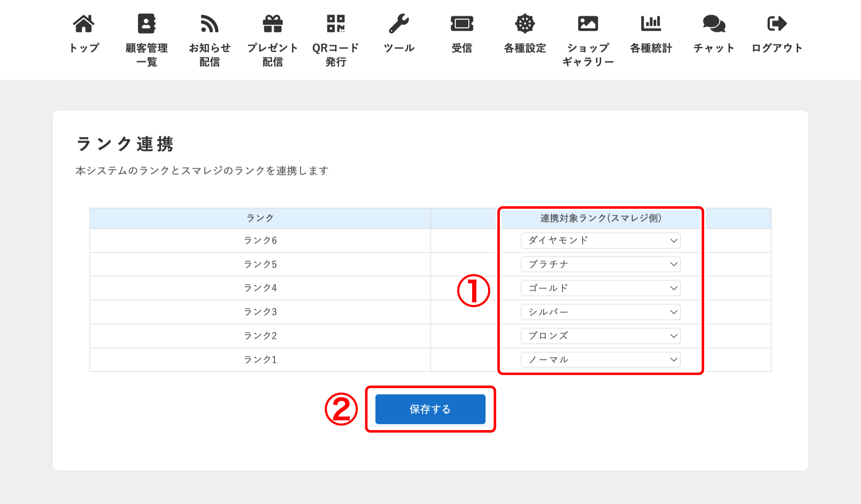The image size is (861, 504).
Task: Click the ランク5 table cell
Action: click(x=260, y=264)
